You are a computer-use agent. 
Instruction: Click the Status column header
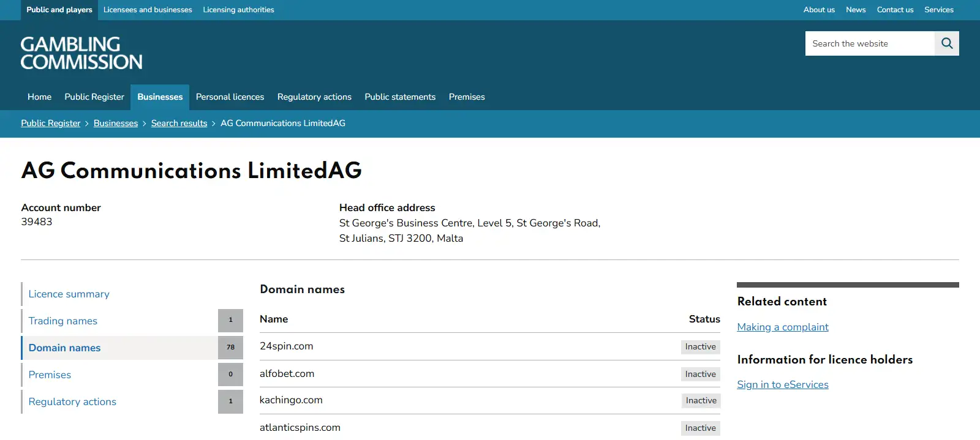(x=704, y=319)
